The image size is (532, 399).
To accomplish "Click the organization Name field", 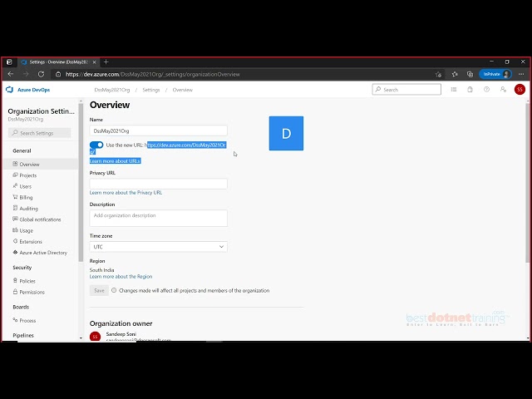I will point(159,131).
